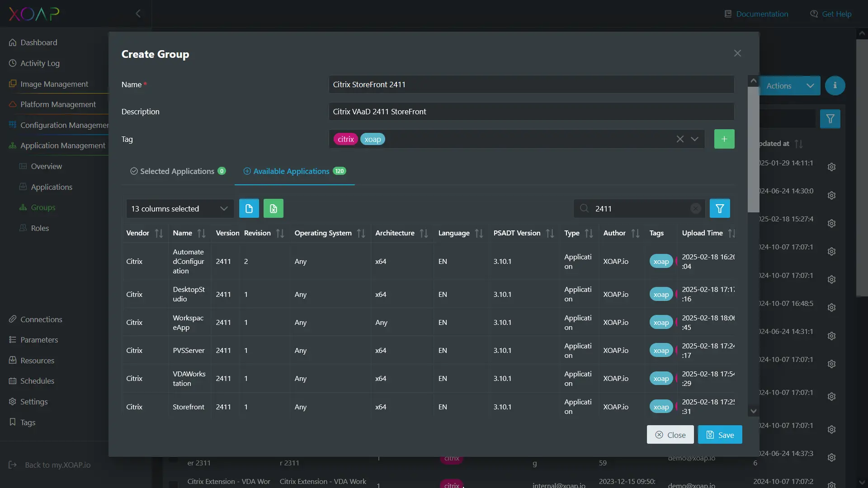868x488 pixels.
Task: Click the Name input field
Action: (x=531, y=84)
